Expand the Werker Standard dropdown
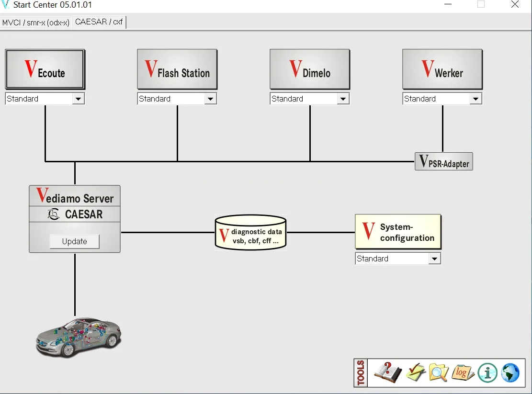Screen dimensions: 532x394 click(475, 99)
